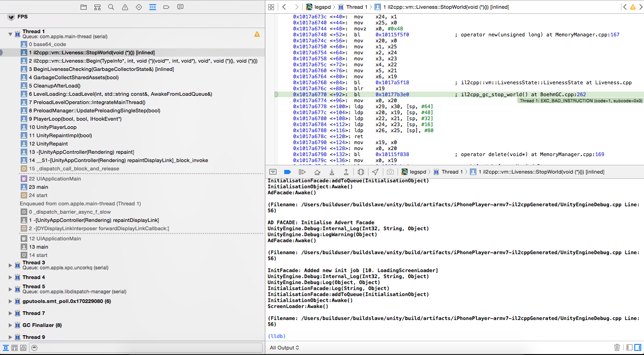Switch to the Issue navigator warning icon

tap(125, 7)
